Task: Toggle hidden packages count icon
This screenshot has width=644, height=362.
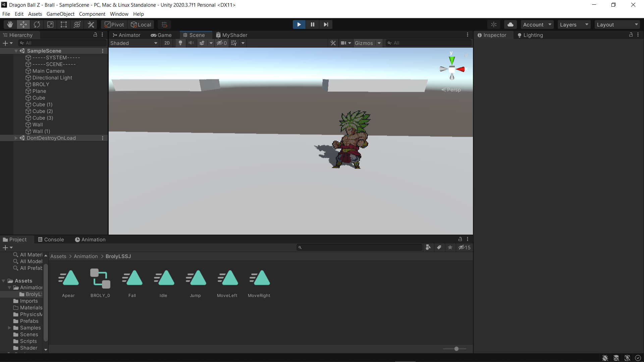Action: coord(465,247)
